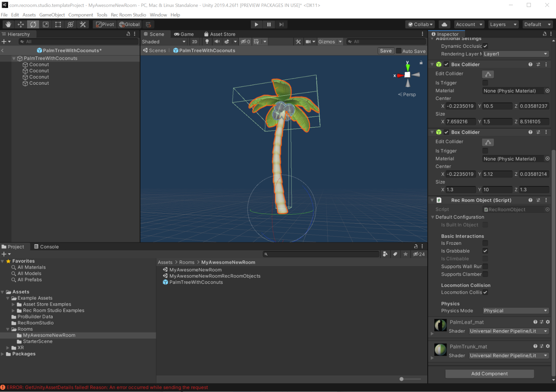Open the Rec Room Studio menu
Screen dimensions: 556x392
tap(128, 15)
